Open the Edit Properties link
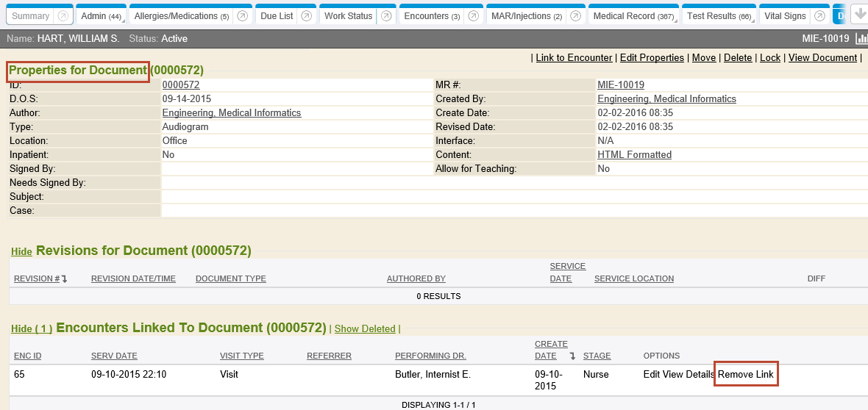868x410 pixels. (652, 58)
